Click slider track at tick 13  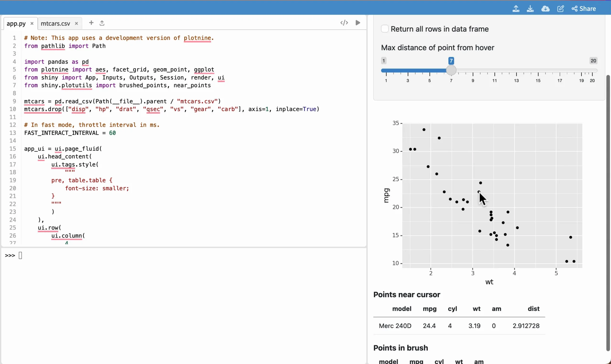pyautogui.click(x=516, y=71)
